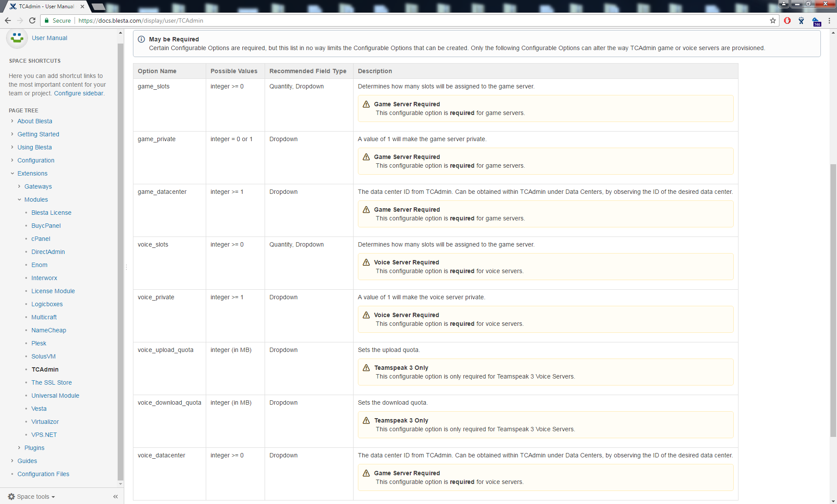
Task: Click the sidebar vertical scrollbar
Action: 120,261
